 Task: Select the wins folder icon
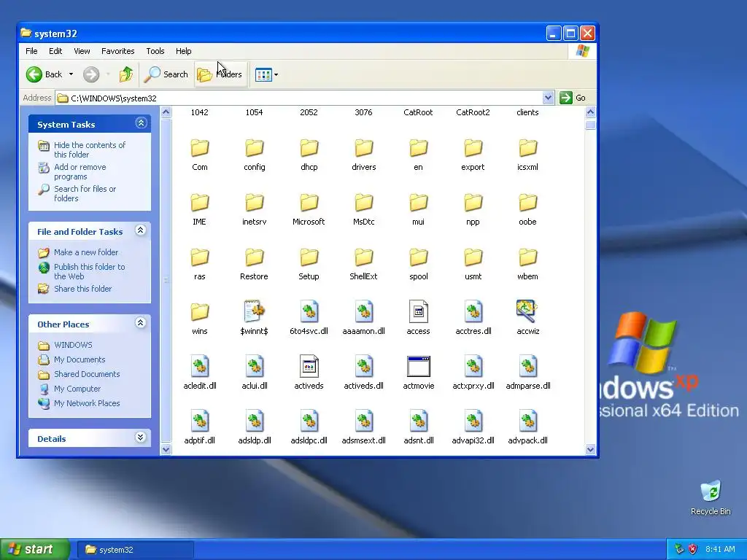coord(200,312)
